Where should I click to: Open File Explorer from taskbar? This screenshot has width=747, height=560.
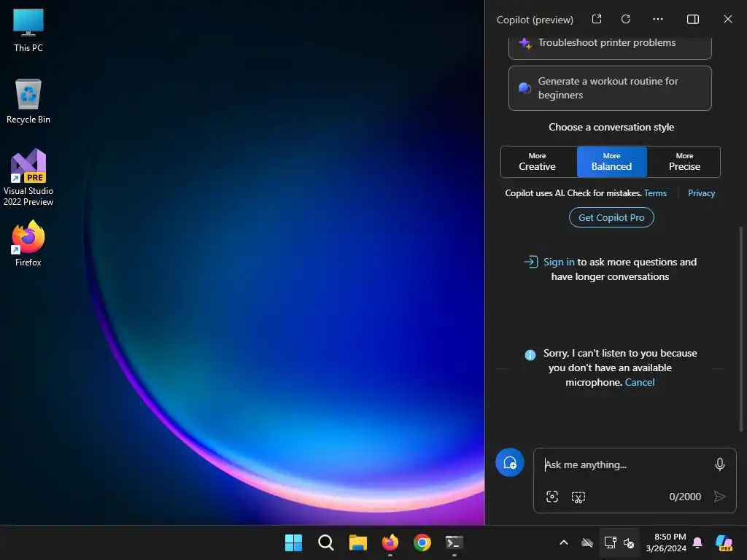point(357,542)
